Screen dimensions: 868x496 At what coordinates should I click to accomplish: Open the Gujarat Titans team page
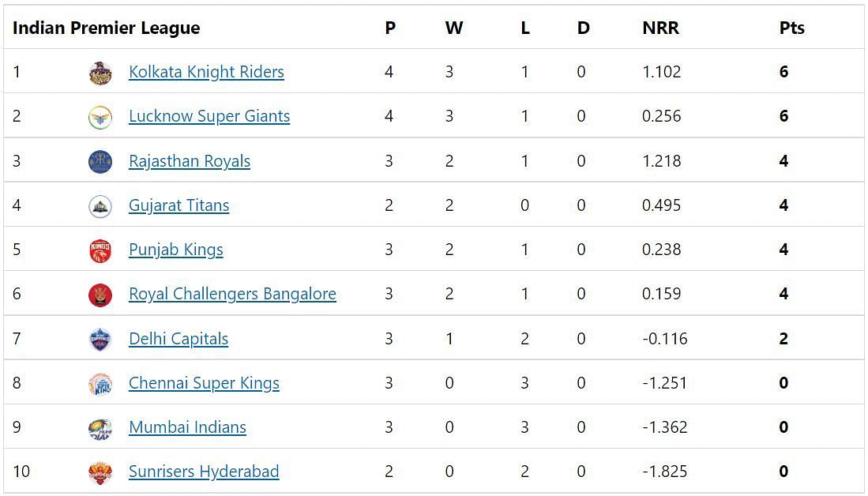pyautogui.click(x=178, y=205)
